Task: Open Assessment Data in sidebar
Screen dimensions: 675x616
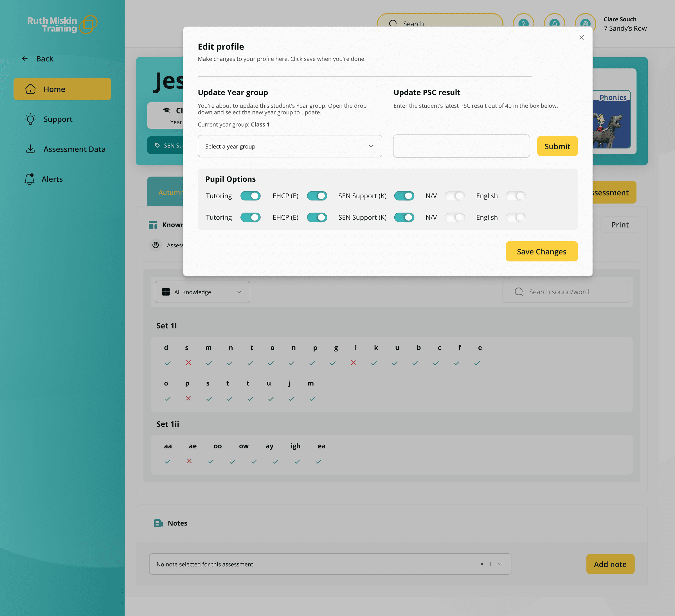Action: [x=66, y=149]
